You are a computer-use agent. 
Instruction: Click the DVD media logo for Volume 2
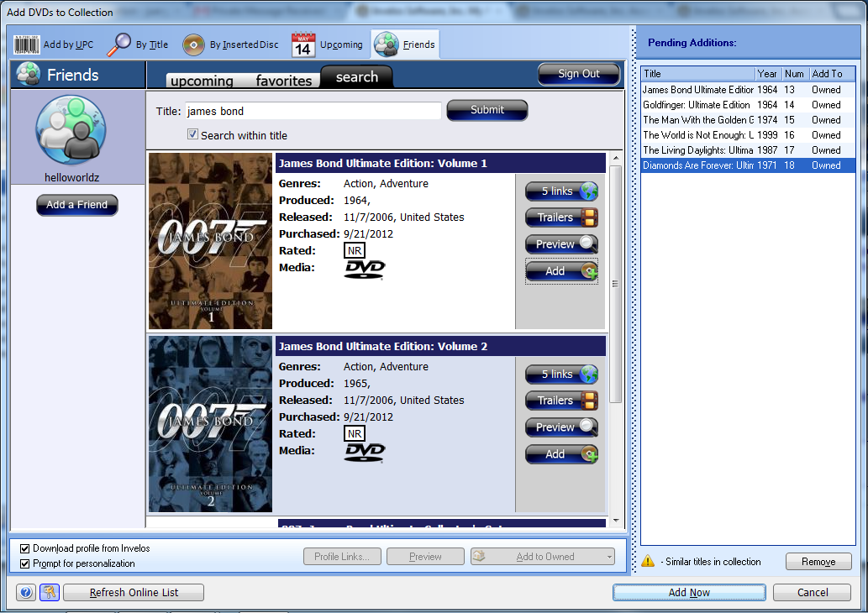tap(364, 452)
